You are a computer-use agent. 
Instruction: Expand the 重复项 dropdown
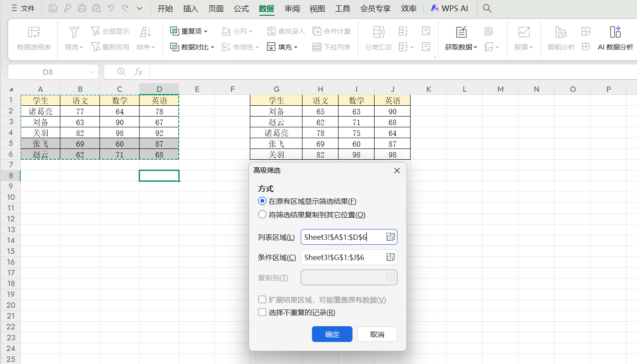[x=189, y=31]
